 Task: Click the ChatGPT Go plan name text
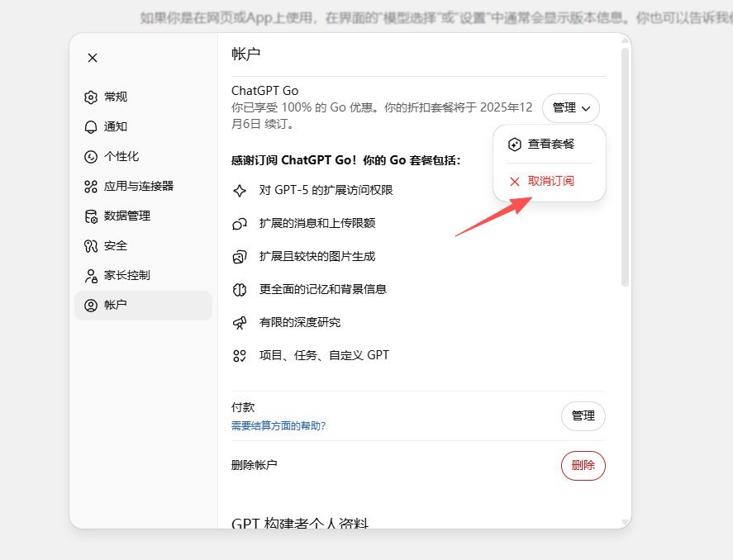[x=264, y=91]
